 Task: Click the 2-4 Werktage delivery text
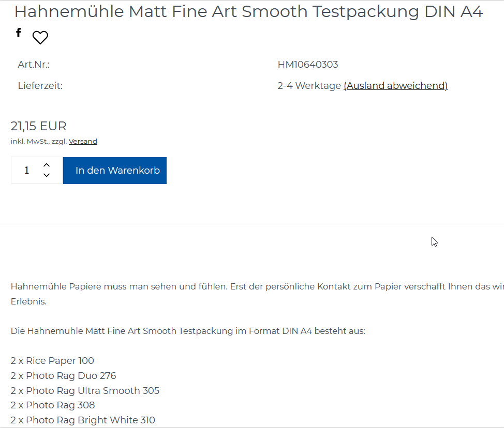coord(309,86)
